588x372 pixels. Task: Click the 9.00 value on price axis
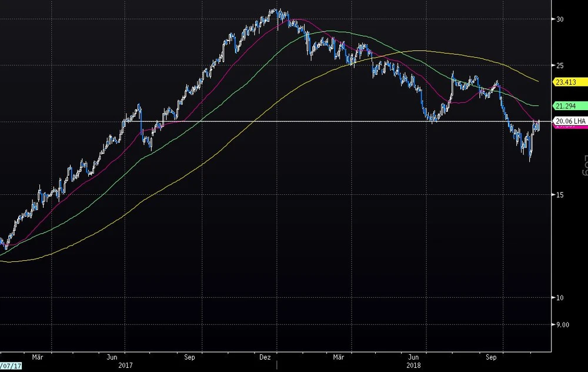[x=562, y=324]
